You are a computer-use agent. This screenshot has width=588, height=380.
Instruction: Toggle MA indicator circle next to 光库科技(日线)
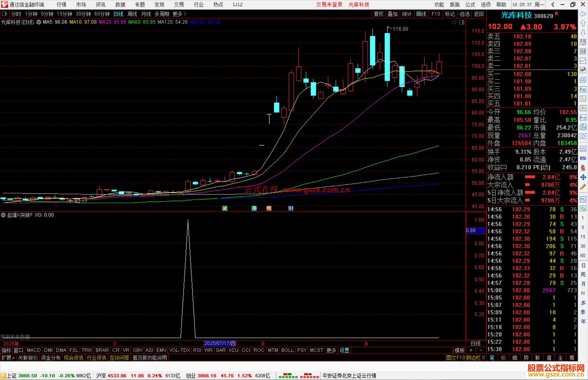(39, 22)
